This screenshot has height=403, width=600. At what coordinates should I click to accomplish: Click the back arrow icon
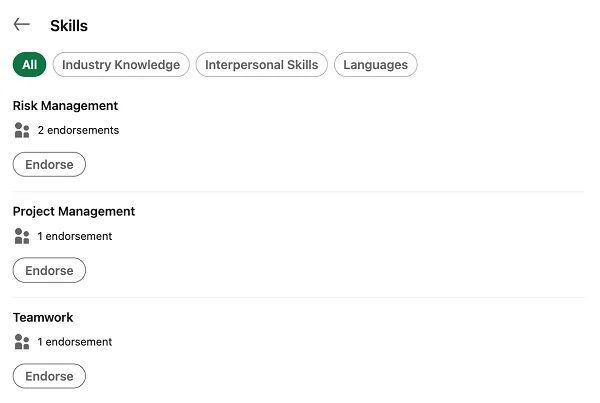22,25
